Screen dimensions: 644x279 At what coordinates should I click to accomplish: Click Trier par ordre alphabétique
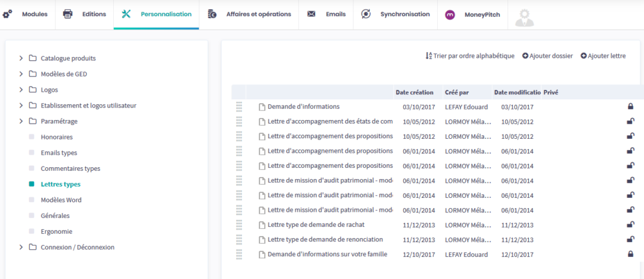point(470,56)
